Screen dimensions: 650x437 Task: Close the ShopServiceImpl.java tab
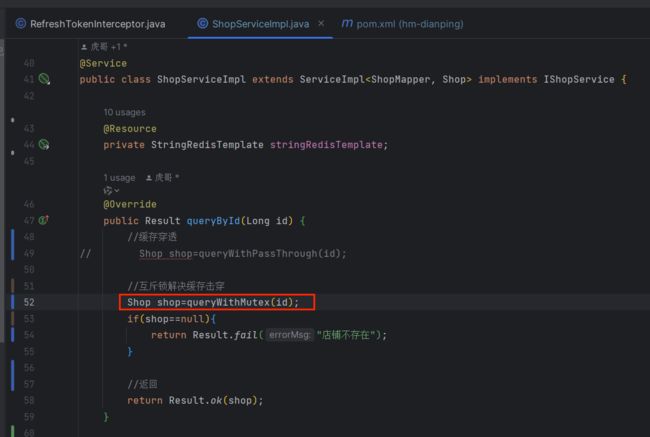(x=321, y=23)
